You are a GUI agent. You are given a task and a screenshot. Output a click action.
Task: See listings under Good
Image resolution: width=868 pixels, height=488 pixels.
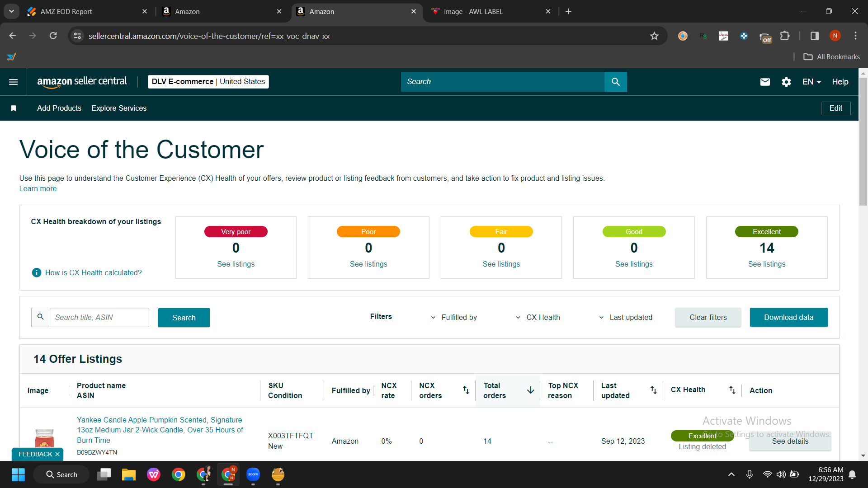coord(634,264)
